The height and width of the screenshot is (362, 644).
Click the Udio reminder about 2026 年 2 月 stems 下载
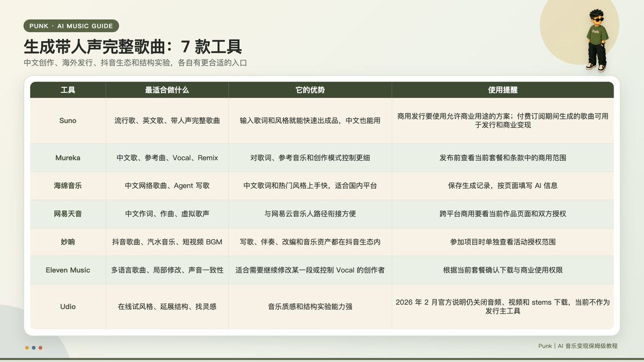pyautogui.click(x=503, y=307)
